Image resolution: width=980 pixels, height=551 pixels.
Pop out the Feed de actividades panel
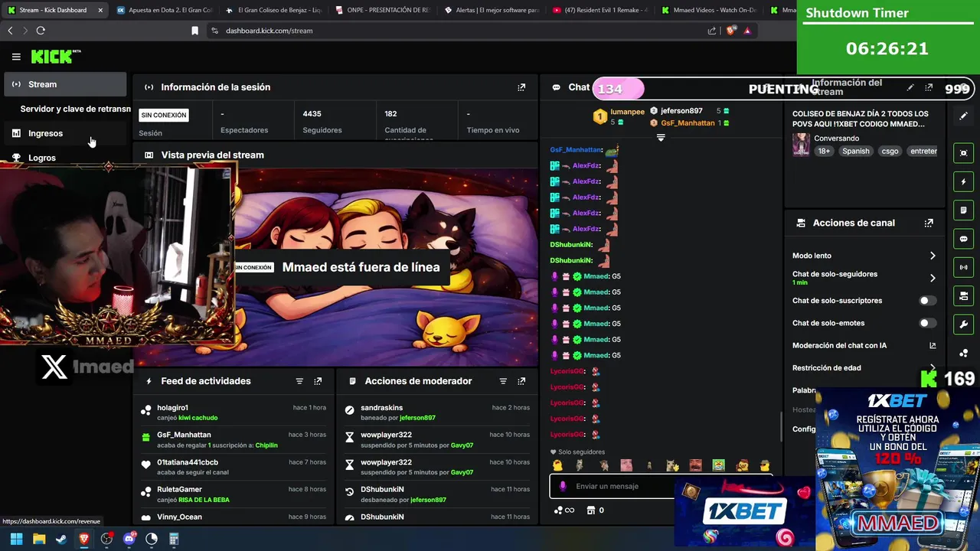[318, 381]
